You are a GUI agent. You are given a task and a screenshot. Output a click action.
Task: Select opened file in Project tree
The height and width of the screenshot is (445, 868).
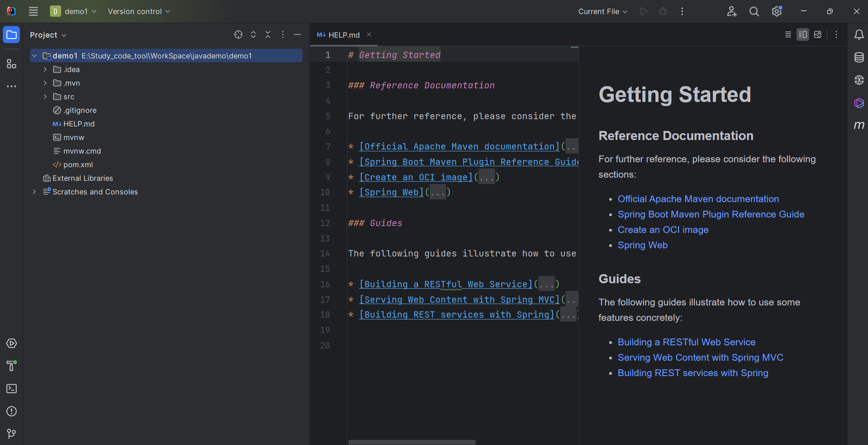[x=238, y=35]
